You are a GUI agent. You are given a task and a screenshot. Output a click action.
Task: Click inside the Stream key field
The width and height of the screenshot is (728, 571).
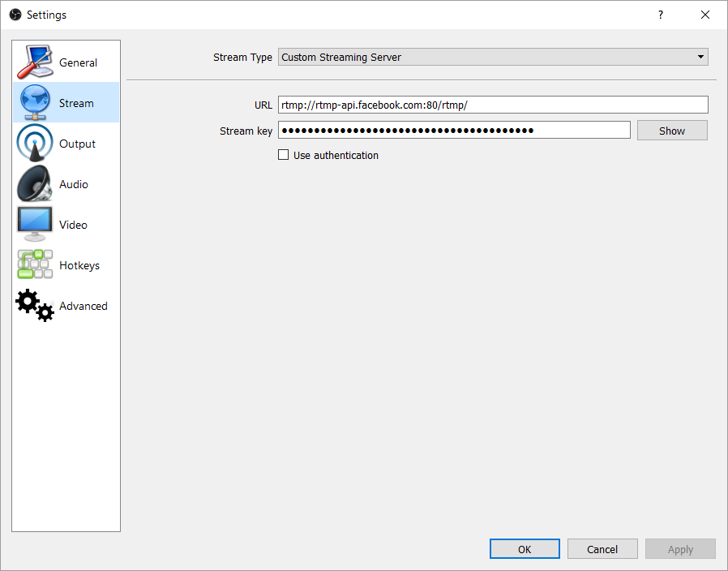(x=454, y=131)
